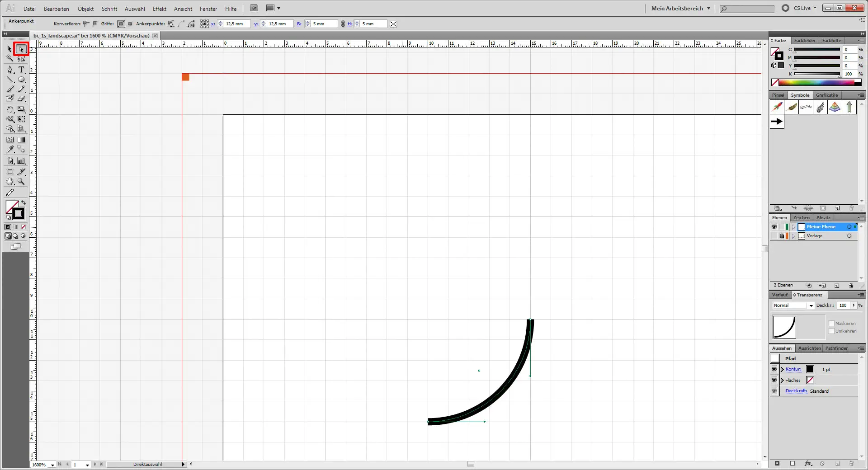Viewport: 868px width, 470px height.
Task: Select the Gradient tool
Action: click(x=21, y=140)
